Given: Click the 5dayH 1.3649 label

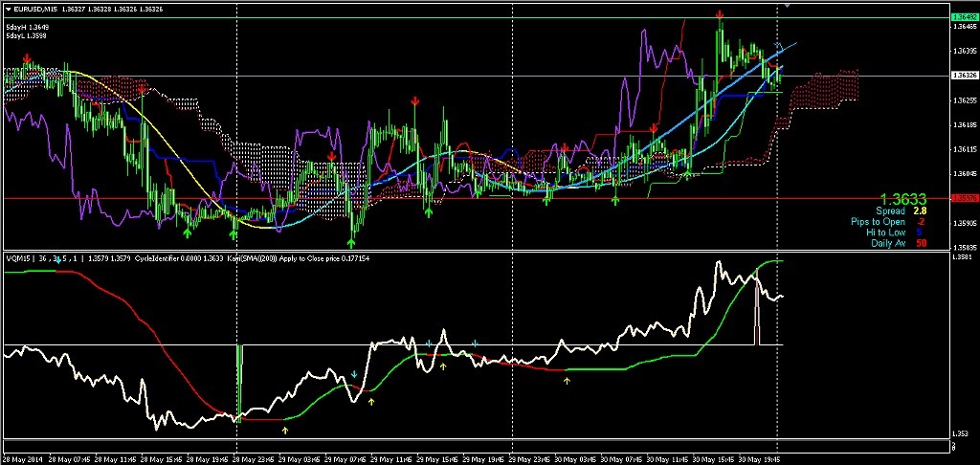Looking at the screenshot, I should tap(28, 28).
